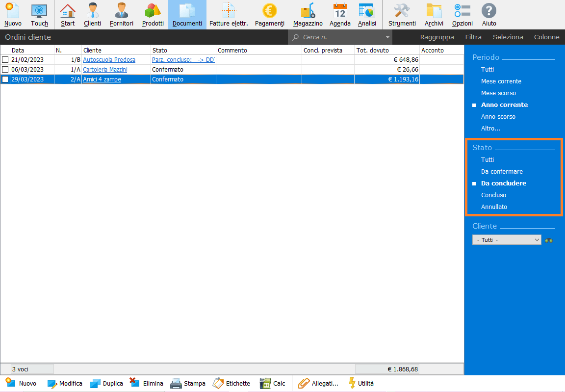
Task: Select Periodo Altro... option
Action: point(490,128)
